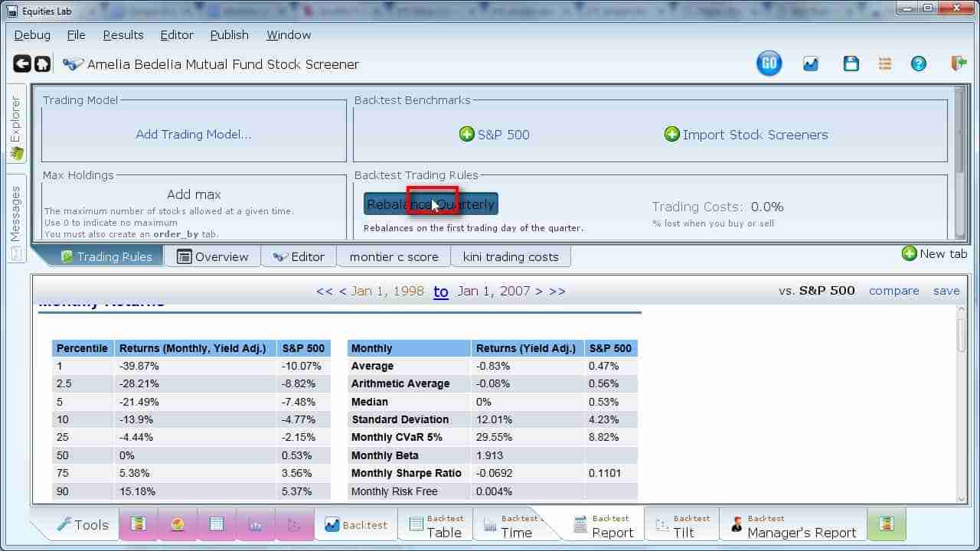Switch to the Trading Rules tab
Image resolution: width=980 pixels, height=551 pixels.
(x=106, y=256)
